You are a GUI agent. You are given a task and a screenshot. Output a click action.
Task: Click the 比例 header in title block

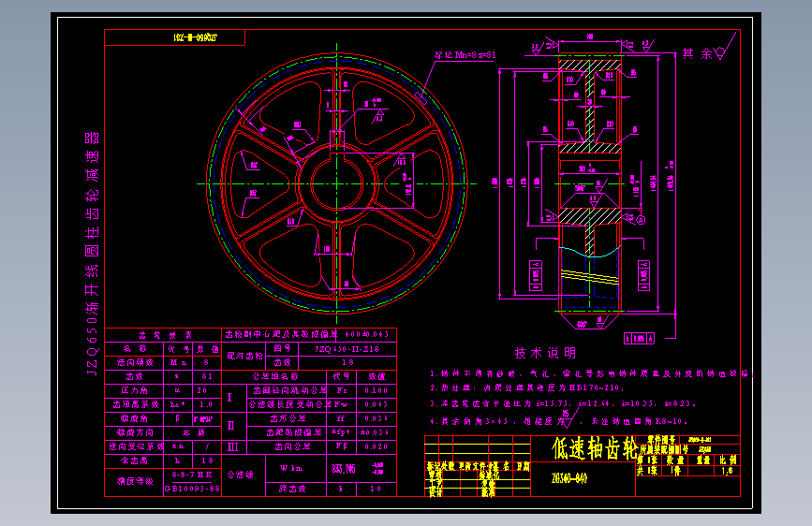point(728,460)
